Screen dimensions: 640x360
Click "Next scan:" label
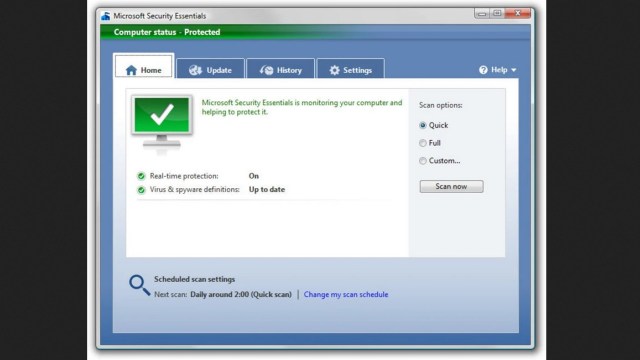coord(170,294)
